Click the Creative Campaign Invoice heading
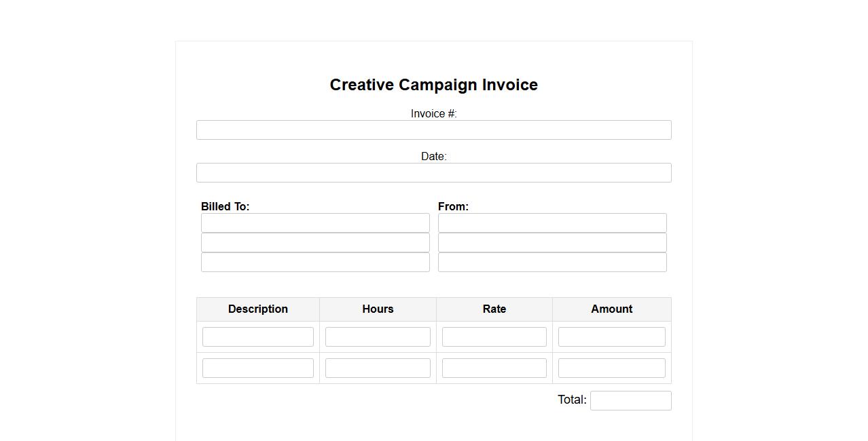 [x=433, y=85]
